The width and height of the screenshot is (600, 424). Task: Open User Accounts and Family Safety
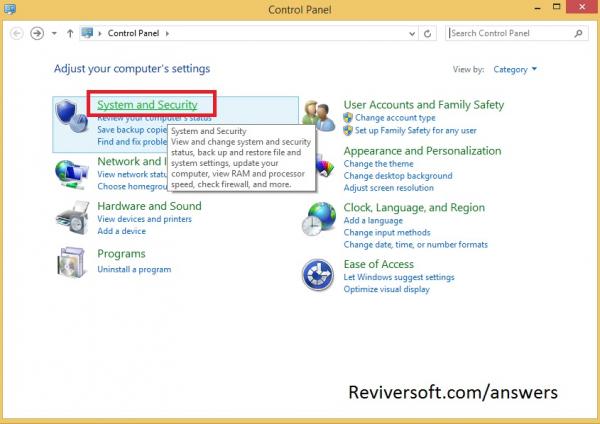pos(424,104)
